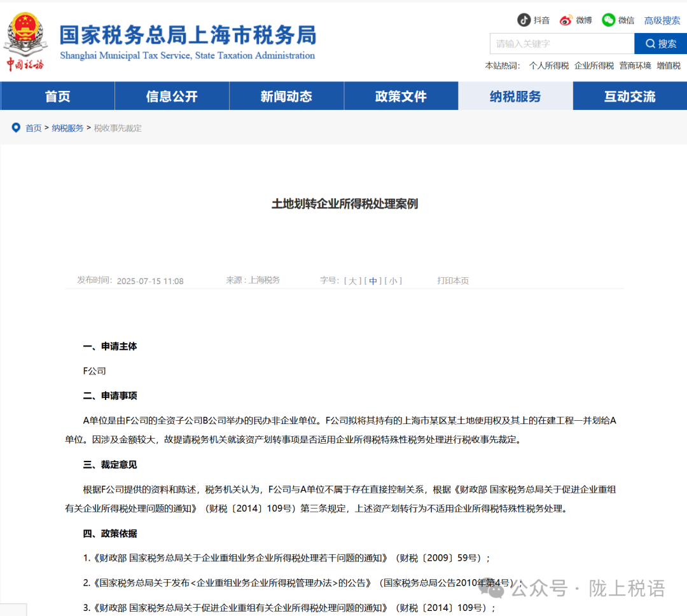Image resolution: width=687 pixels, height=616 pixels.
Task: Click policy item 2 国家税务总局公告2010年第4号
Action: (x=302, y=583)
